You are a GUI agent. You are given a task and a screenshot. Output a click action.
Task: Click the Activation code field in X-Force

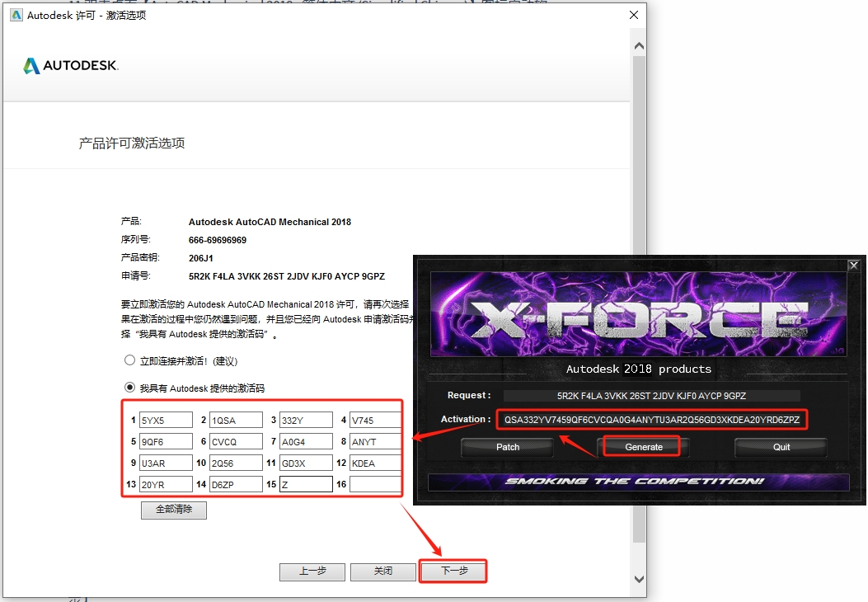click(651, 420)
